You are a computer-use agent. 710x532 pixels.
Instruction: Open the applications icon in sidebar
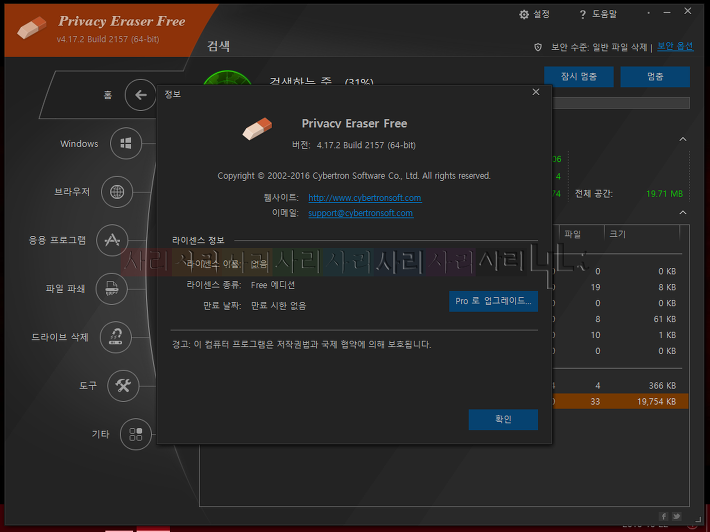pyautogui.click(x=112, y=240)
